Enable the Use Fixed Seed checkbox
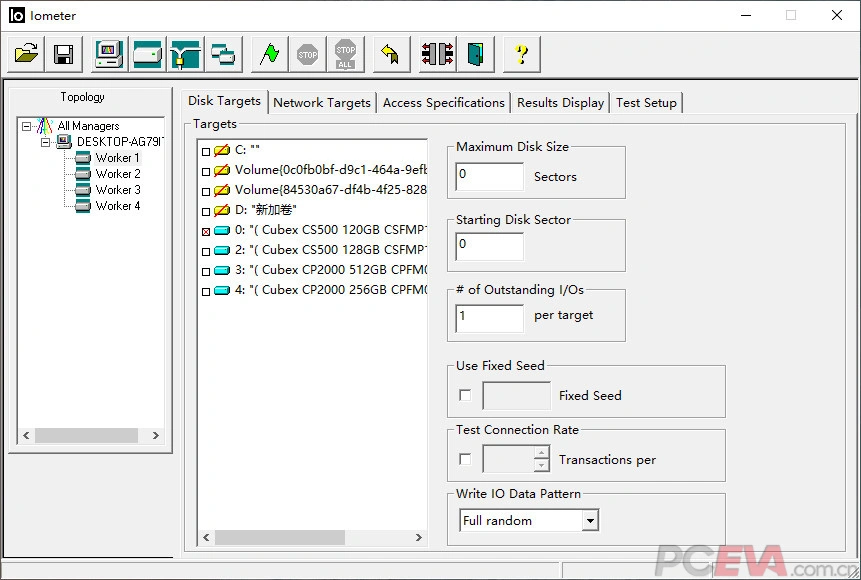Image resolution: width=861 pixels, height=580 pixels. point(465,395)
